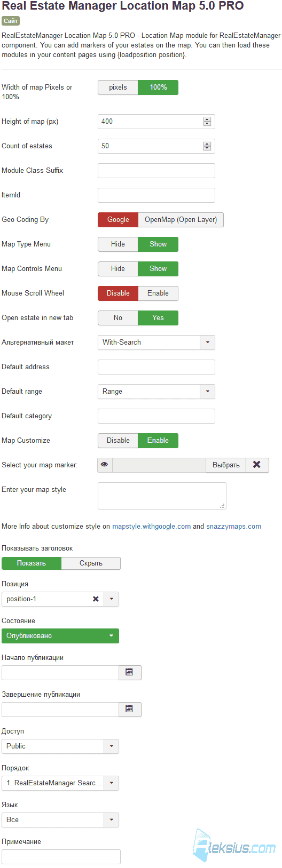Choose Google for Geo Coding

(118, 220)
